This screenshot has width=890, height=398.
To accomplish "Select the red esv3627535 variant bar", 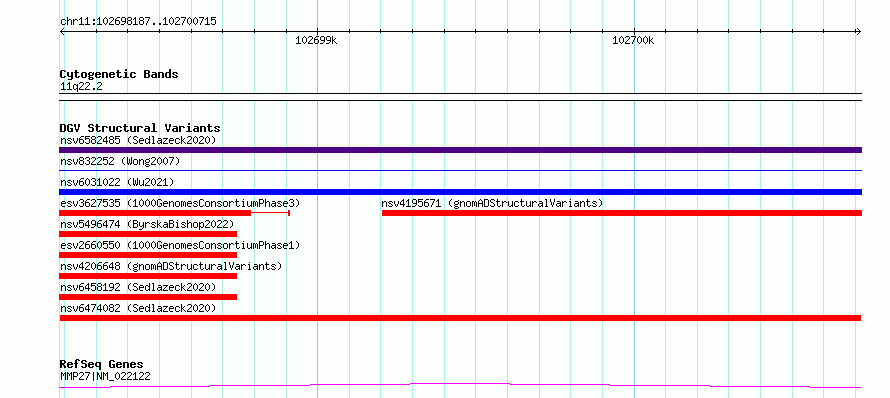I will pyautogui.click(x=175, y=213).
